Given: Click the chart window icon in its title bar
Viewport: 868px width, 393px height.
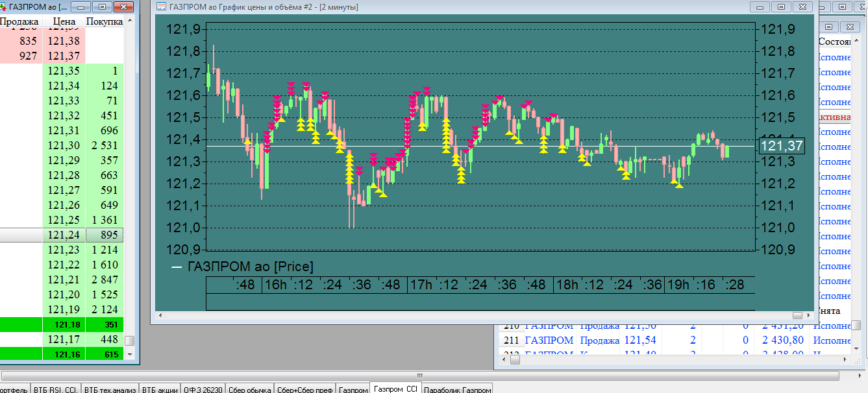Looking at the screenshot, I should click(161, 7).
